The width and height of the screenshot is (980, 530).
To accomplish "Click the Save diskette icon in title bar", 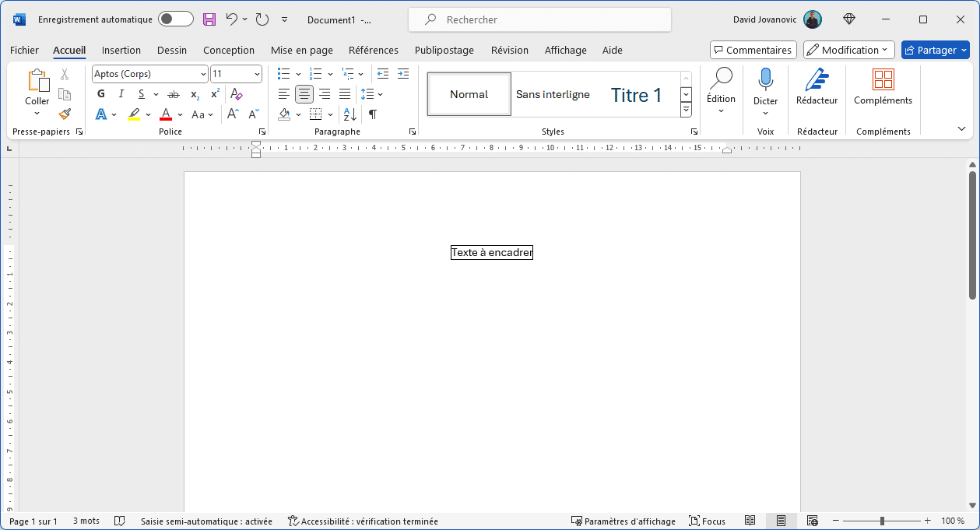I will [x=209, y=19].
